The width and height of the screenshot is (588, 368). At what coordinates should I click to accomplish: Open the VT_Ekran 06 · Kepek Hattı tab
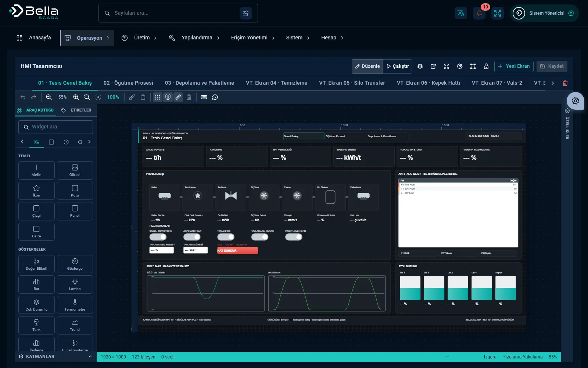click(429, 83)
